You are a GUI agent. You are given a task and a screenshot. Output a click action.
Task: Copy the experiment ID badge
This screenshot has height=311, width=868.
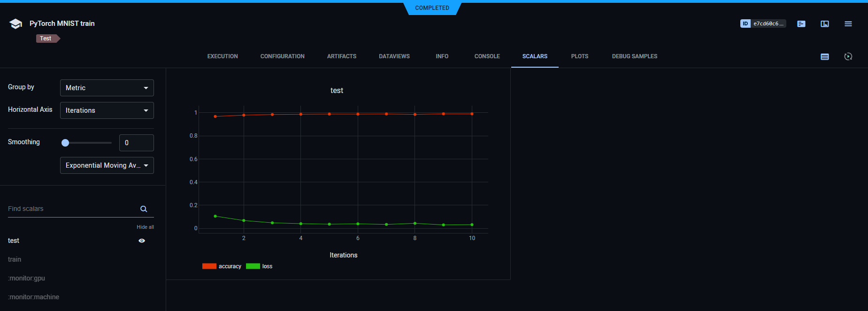[x=763, y=23]
